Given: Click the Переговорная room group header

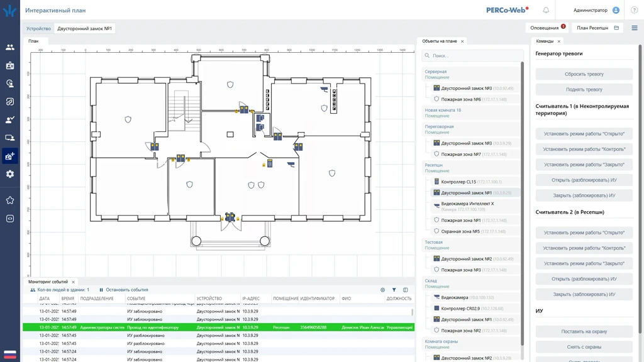Looking at the screenshot, I should pyautogui.click(x=439, y=126).
